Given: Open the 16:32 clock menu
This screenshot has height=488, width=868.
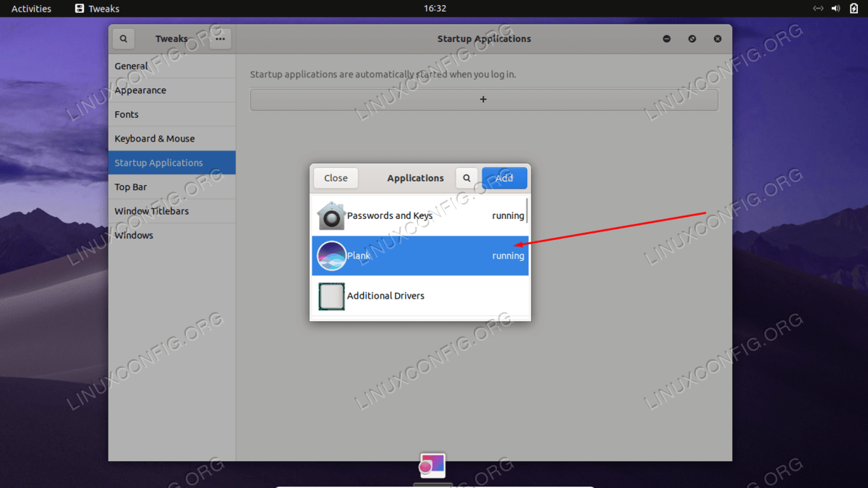Looking at the screenshot, I should pos(435,9).
